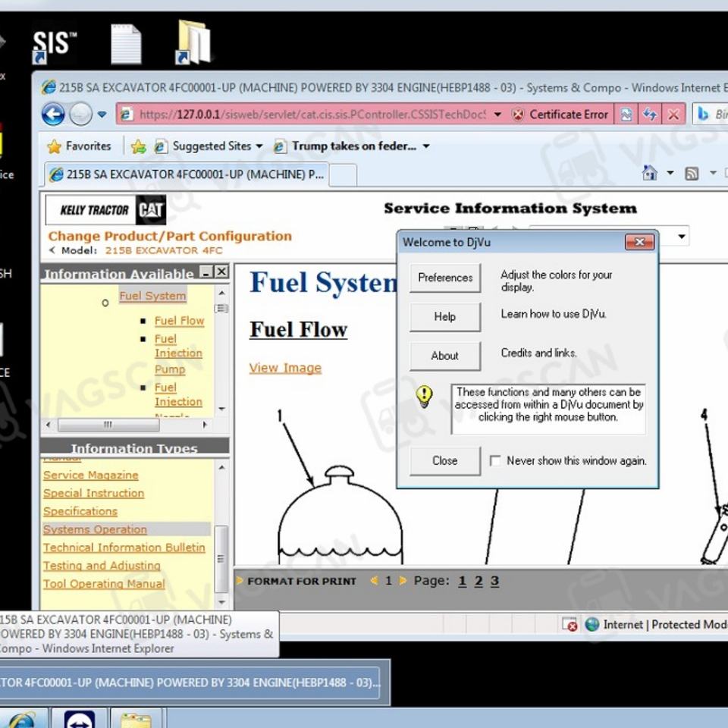Click FORMAT FOR PRINT

302,582
